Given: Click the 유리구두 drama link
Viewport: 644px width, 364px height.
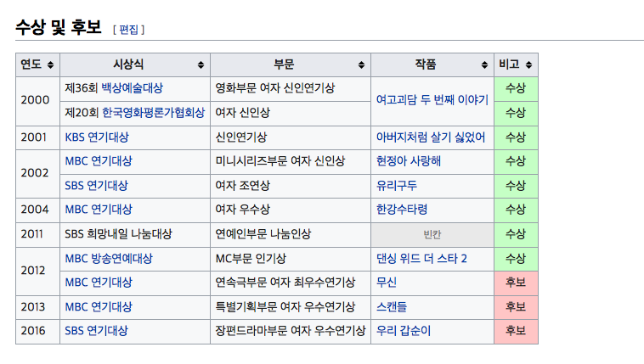Looking at the screenshot, I should click(x=397, y=185).
